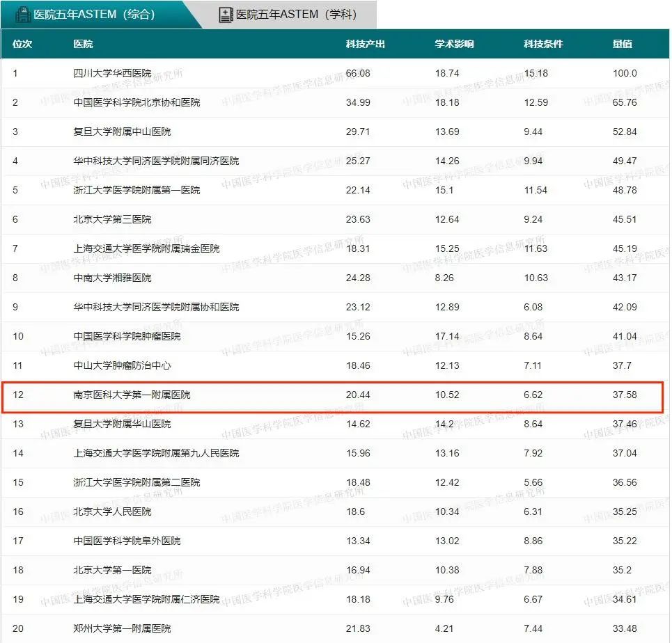Viewport: 672px width, 643px height.
Task: Select 南京医科大学第一附属医院 row
Action: pos(335,395)
